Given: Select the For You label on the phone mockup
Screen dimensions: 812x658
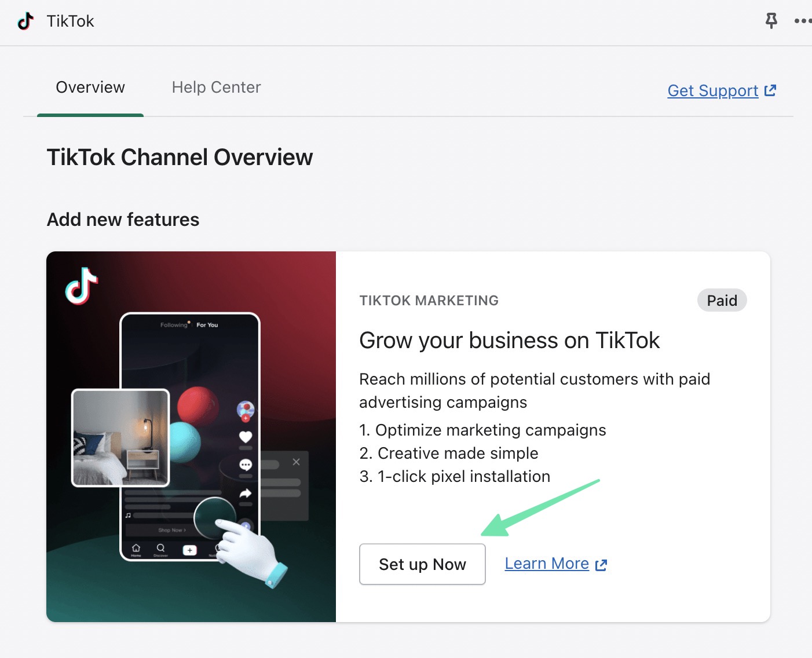Looking at the screenshot, I should click(x=207, y=325).
